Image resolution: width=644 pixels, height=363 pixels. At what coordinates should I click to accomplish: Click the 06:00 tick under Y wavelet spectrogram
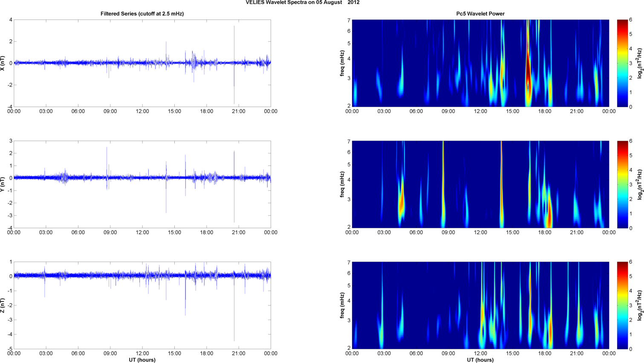point(416,232)
